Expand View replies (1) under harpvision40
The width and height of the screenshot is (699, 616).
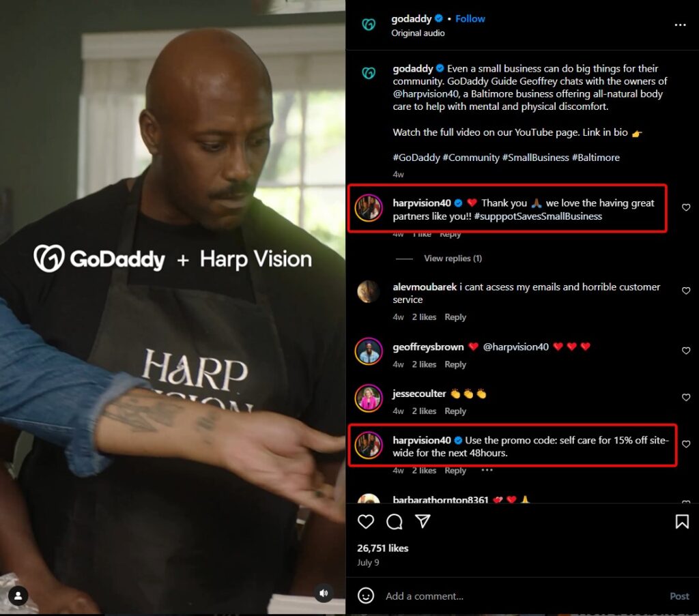tap(453, 259)
